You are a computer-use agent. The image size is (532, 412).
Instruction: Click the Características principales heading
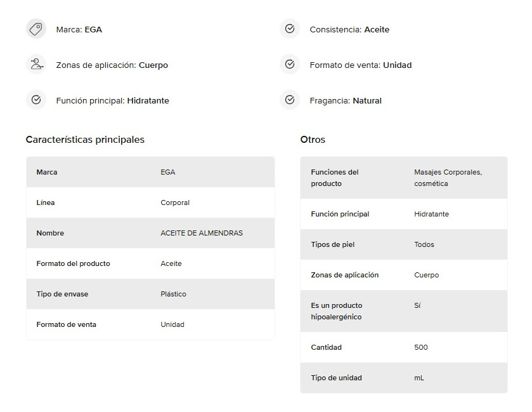85,140
